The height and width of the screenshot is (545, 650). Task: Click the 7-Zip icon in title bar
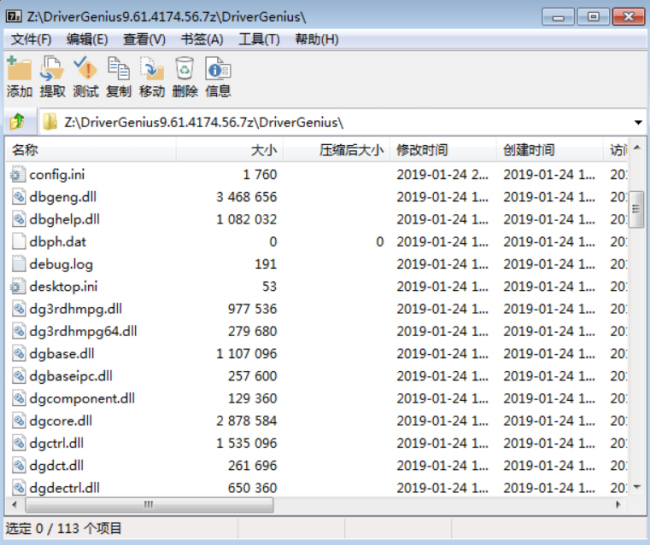coord(14,17)
